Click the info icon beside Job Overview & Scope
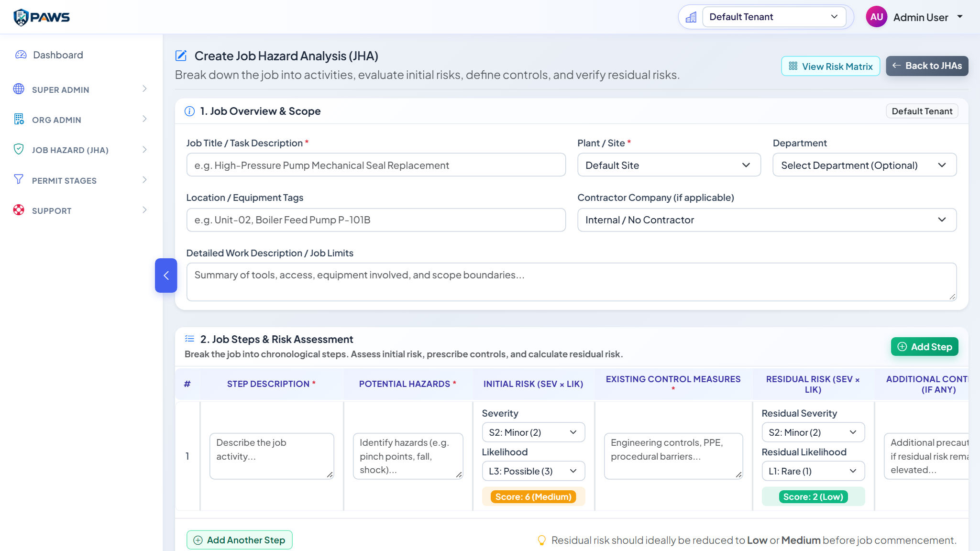Screen dimensions: 980x551 [x=189, y=111]
